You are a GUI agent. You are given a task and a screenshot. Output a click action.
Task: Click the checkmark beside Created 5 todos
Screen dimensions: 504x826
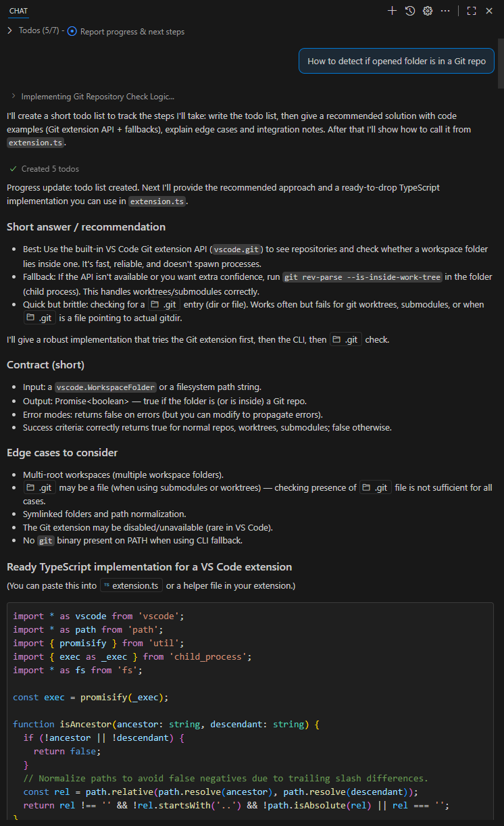[13, 169]
